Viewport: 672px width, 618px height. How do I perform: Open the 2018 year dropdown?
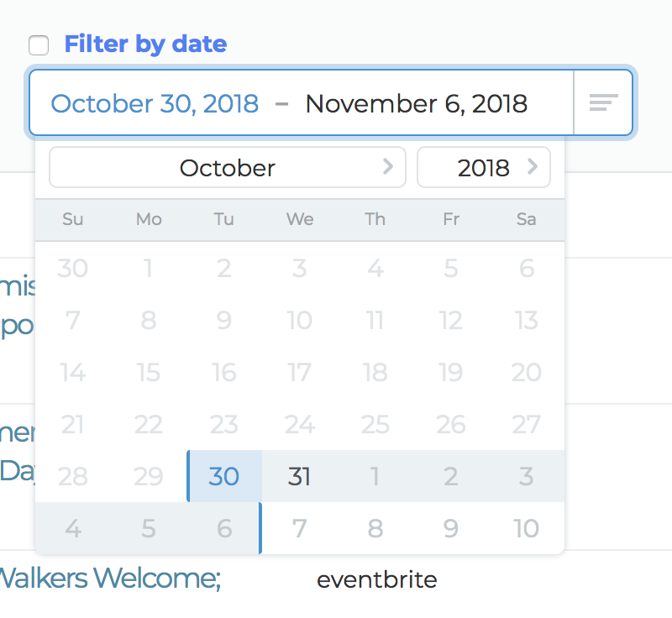pyautogui.click(x=484, y=167)
